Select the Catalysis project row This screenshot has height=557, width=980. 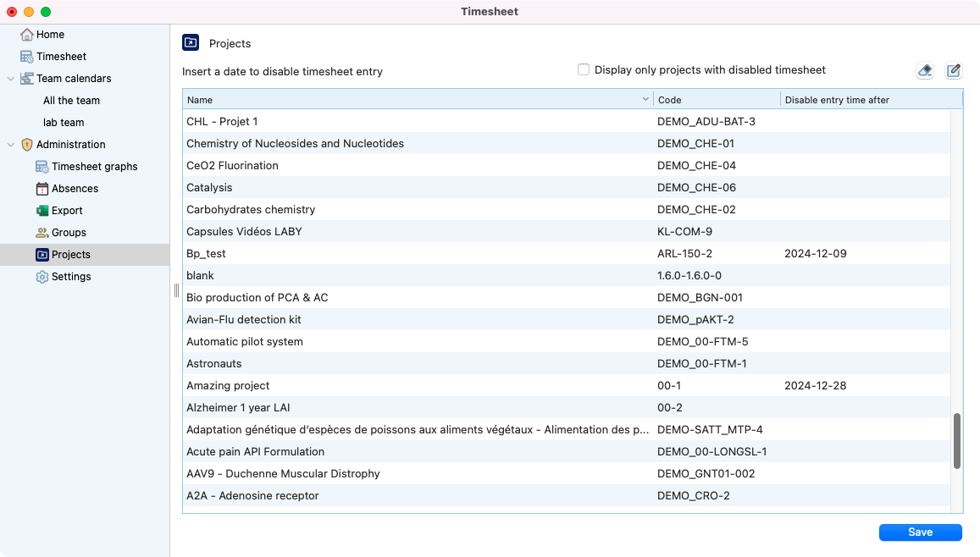pyautogui.click(x=567, y=187)
